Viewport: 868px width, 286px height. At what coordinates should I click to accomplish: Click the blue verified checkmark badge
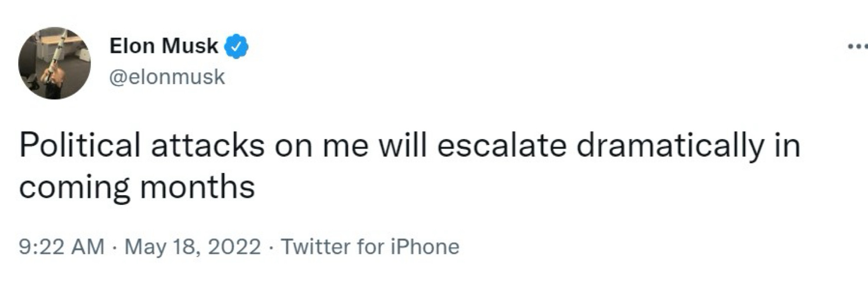tap(236, 47)
